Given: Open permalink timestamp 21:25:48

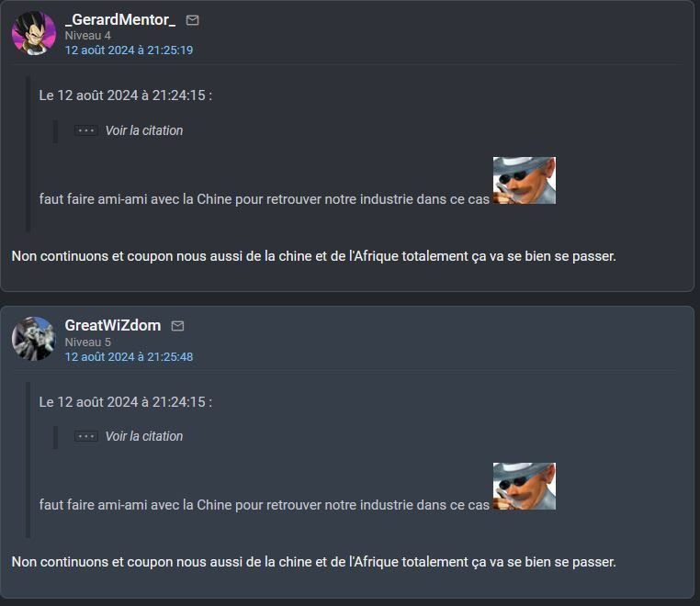Looking at the screenshot, I should pyautogui.click(x=129, y=357).
